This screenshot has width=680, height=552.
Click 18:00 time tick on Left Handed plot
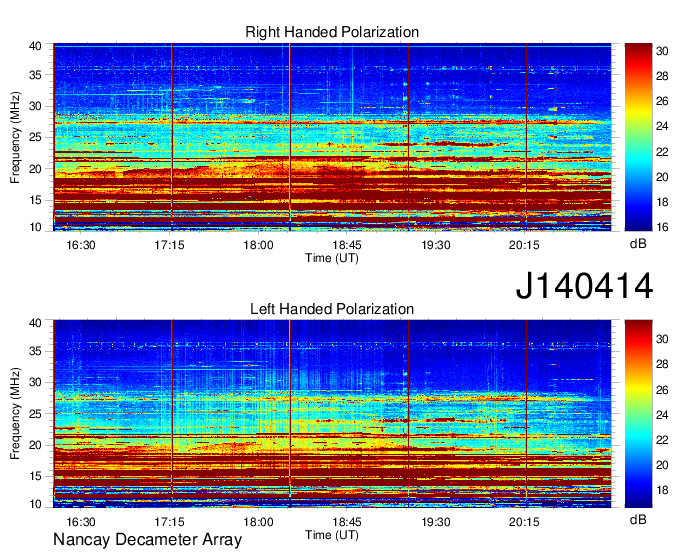(x=258, y=522)
